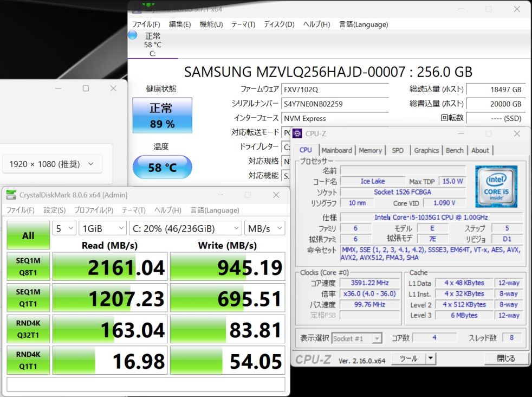The image size is (532, 397).
Task: Open ヘルプ(H) menu in CrystalDiskMark
Action: (167, 210)
